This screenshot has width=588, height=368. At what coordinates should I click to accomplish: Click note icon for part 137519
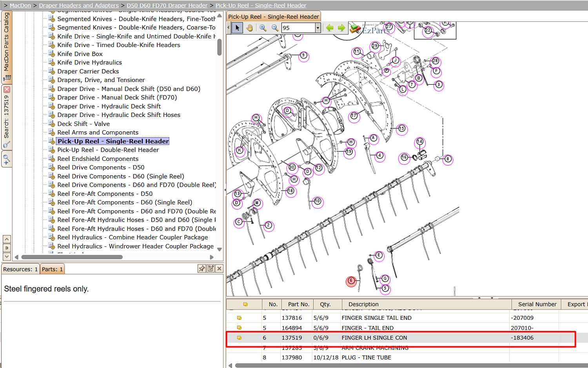coord(239,338)
